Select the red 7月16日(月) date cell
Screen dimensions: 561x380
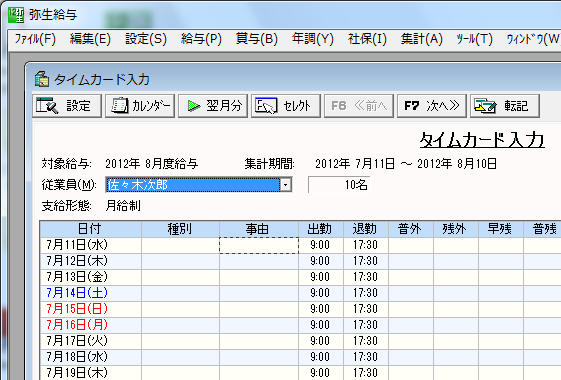click(91, 325)
